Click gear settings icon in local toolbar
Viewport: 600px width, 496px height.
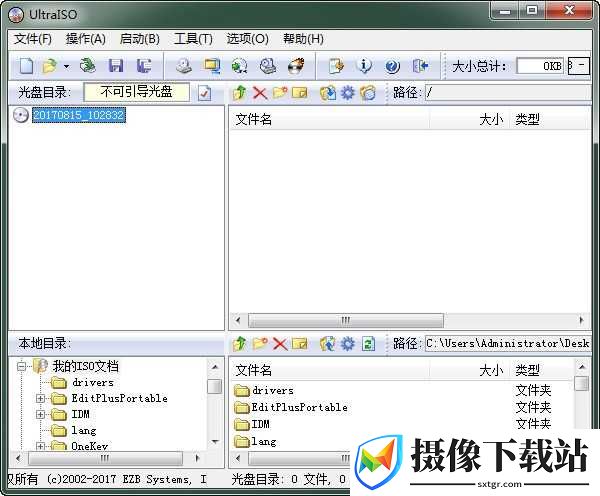348,343
